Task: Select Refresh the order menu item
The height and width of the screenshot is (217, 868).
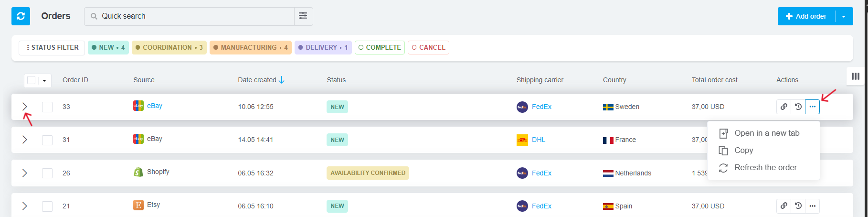Action: pos(765,168)
